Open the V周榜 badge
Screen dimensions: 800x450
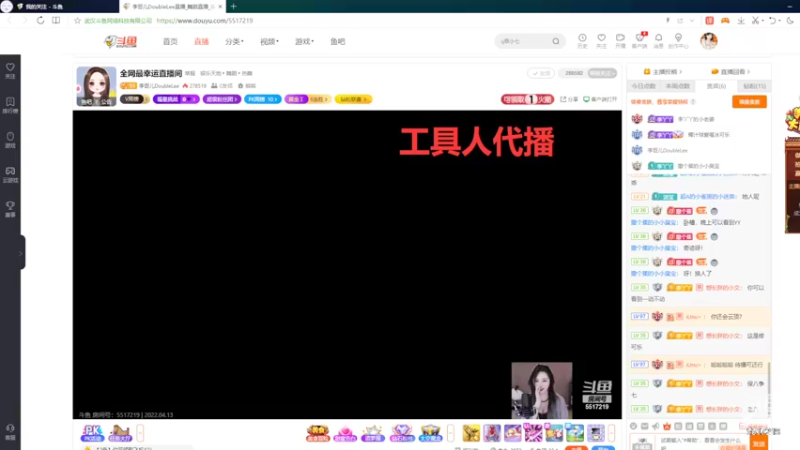click(135, 99)
